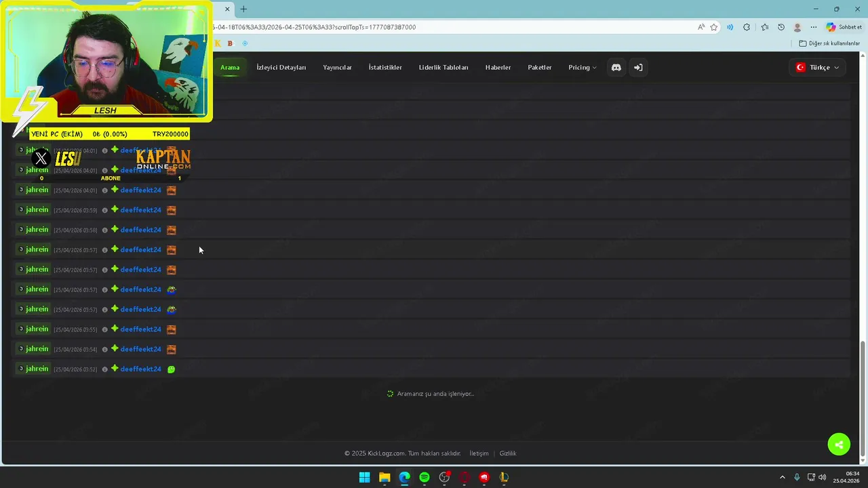Click the orange emote on 03:54 row
Screen dimensions: 868x488
tap(171, 349)
